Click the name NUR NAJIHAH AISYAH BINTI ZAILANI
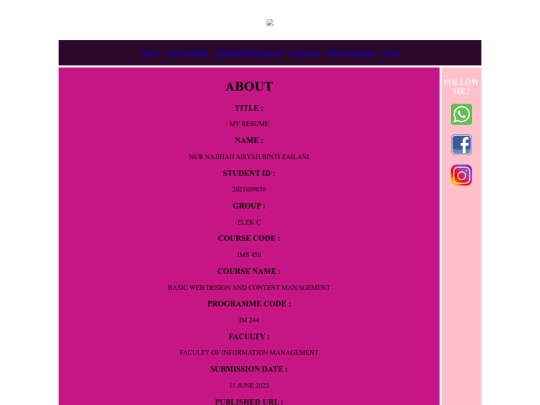This screenshot has width=540, height=405. point(249,157)
